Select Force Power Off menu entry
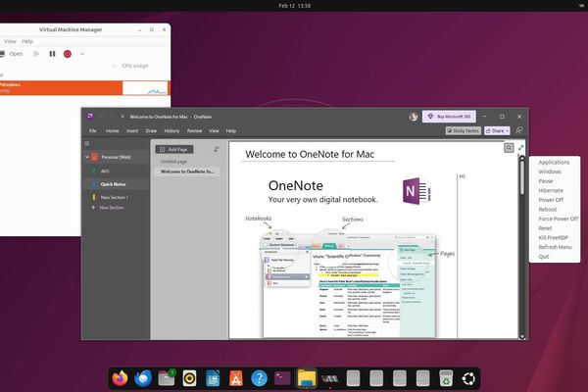This screenshot has height=392, width=588. tap(559, 219)
